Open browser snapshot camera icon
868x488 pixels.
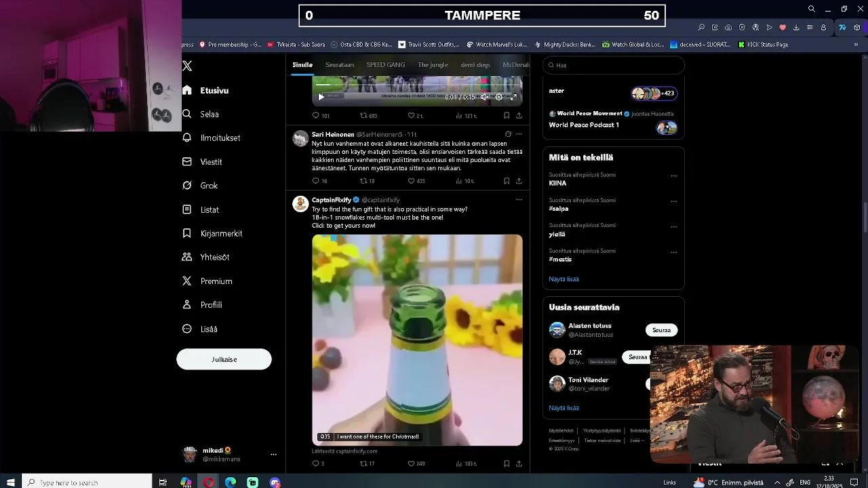[728, 28]
